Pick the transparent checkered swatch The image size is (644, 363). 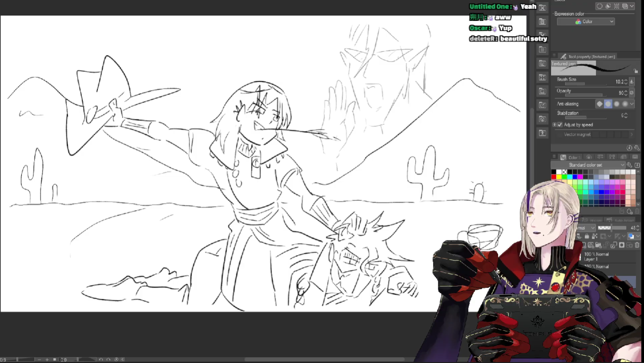point(564,172)
